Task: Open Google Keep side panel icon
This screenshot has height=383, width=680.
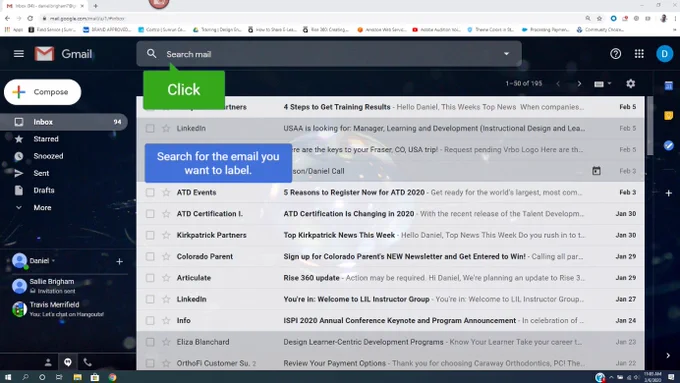Action: 668,115
